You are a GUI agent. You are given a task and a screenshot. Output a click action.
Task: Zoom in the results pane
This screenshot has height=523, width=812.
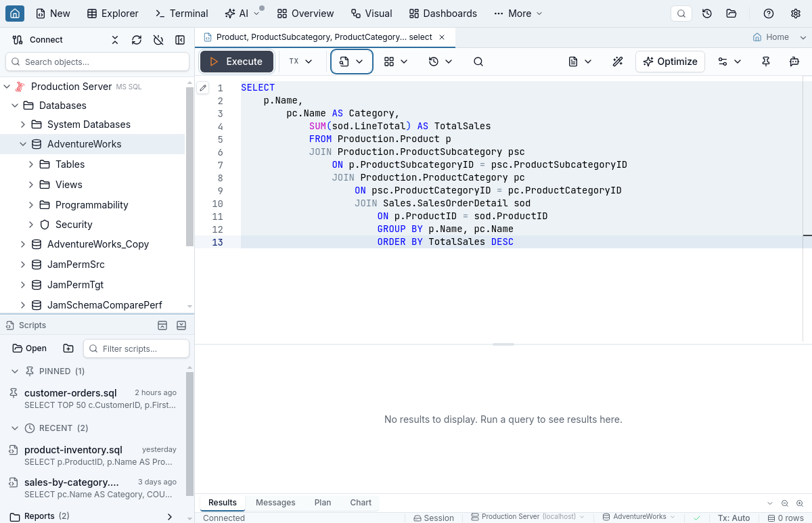(x=800, y=503)
